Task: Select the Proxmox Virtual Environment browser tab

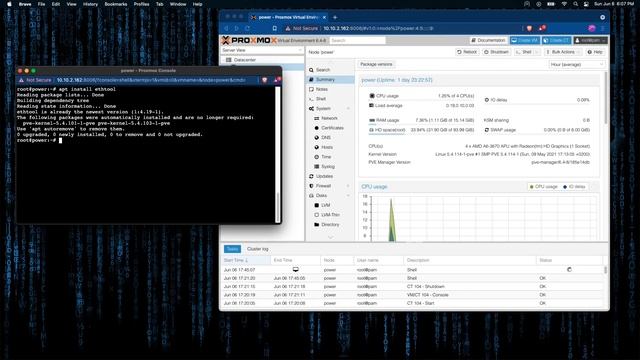Action: (288, 17)
